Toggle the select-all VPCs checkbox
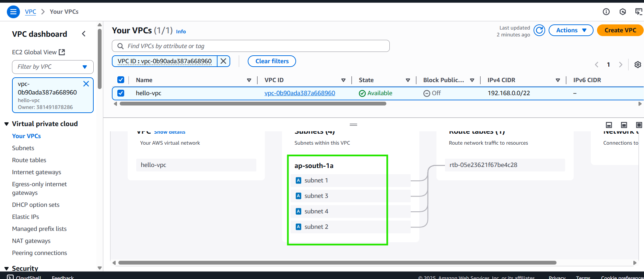The width and height of the screenshot is (644, 279). click(121, 80)
